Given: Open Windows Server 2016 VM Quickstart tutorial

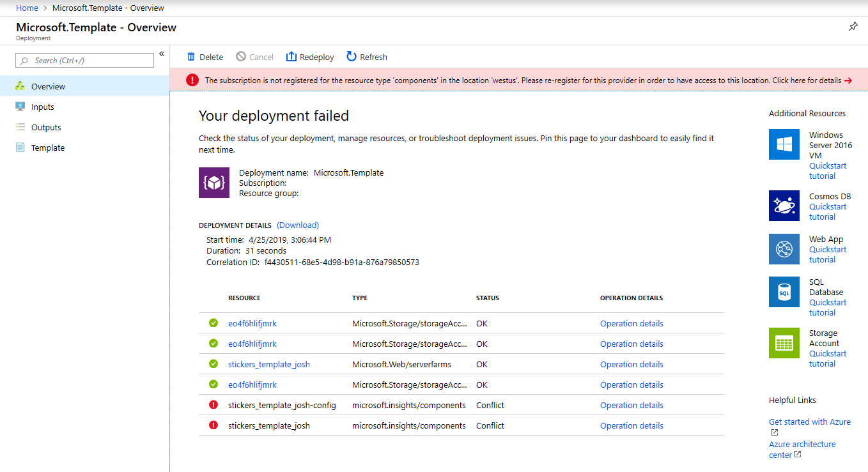Looking at the screenshot, I should [828, 171].
